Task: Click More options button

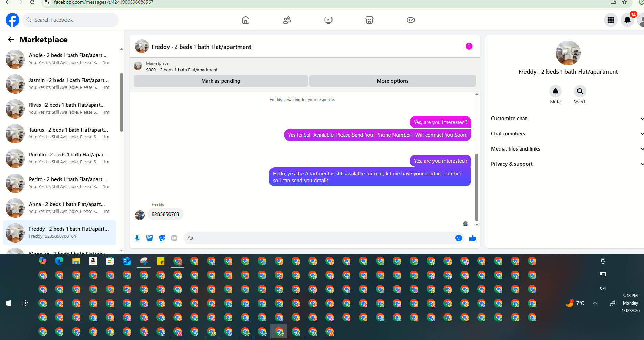Action: pos(392,81)
